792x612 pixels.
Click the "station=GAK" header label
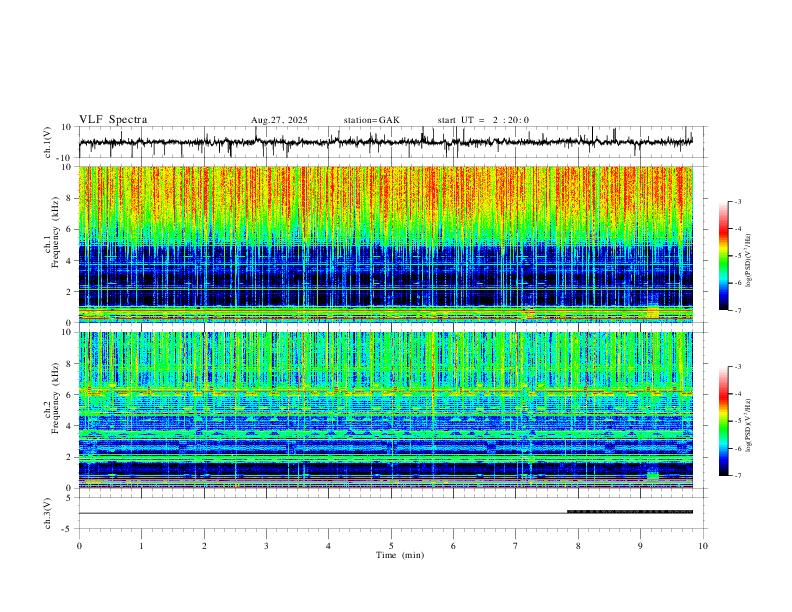point(372,120)
